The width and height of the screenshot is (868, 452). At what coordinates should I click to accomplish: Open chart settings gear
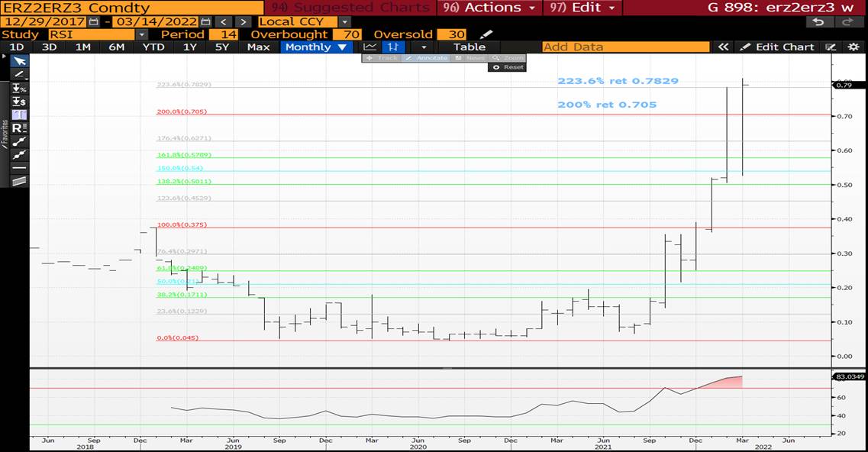coord(853,47)
